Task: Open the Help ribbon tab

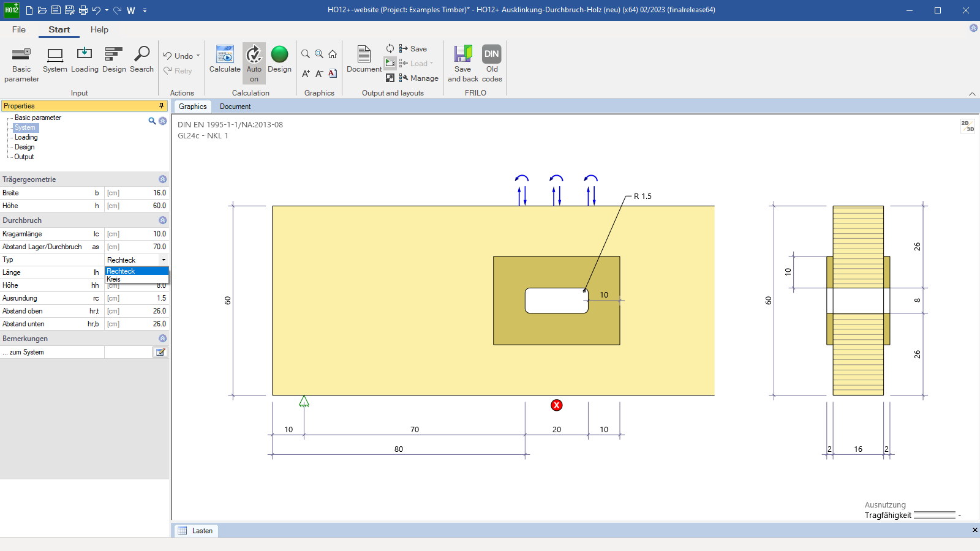Action: click(99, 29)
